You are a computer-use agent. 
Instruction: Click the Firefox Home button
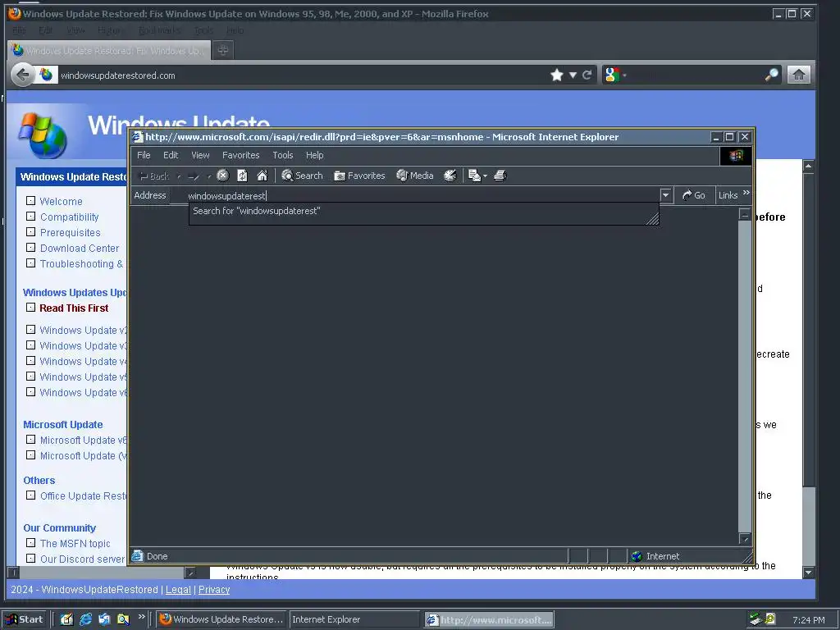pos(799,75)
